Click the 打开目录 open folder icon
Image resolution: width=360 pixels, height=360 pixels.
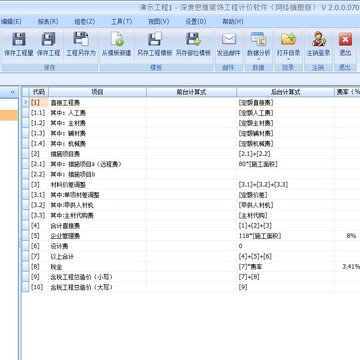click(x=288, y=39)
